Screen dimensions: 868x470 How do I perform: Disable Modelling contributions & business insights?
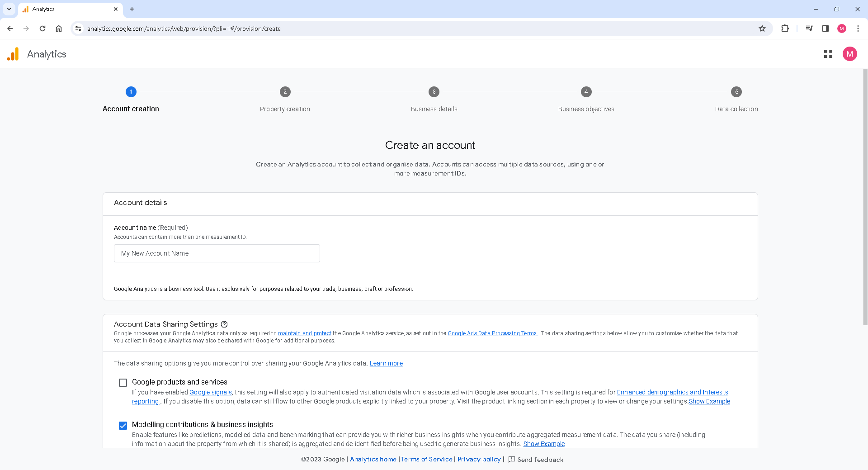click(x=123, y=425)
